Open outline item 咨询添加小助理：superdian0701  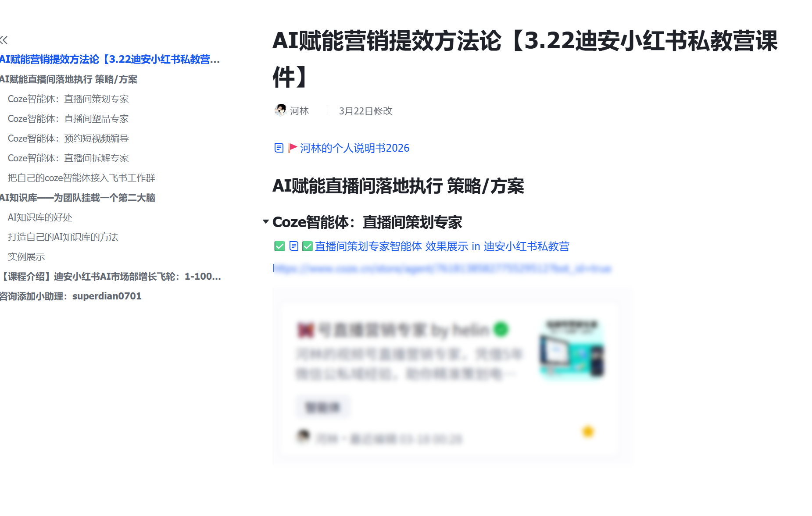71,296
